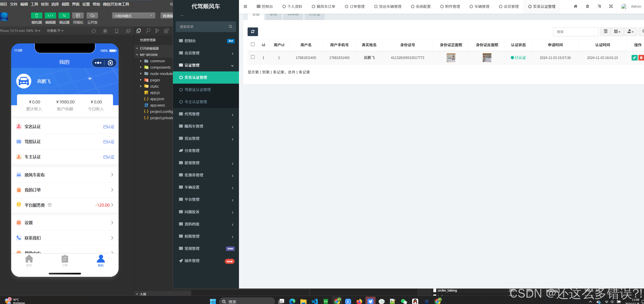Click the refresh table button
The width and height of the screenshot is (644, 304).
(253, 32)
